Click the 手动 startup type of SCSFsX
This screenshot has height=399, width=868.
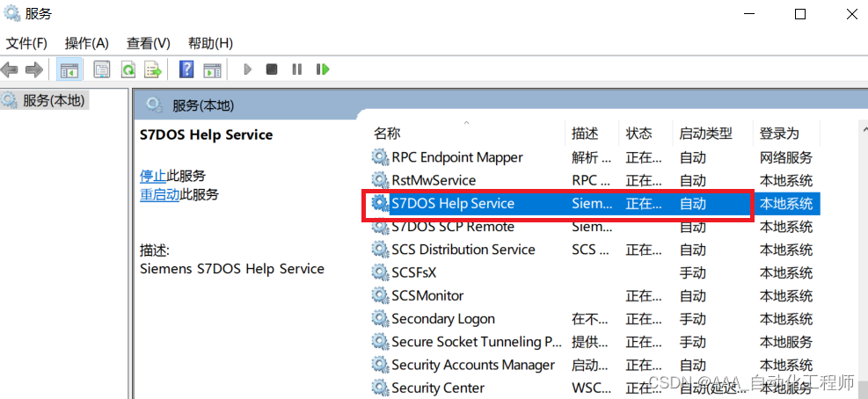692,272
